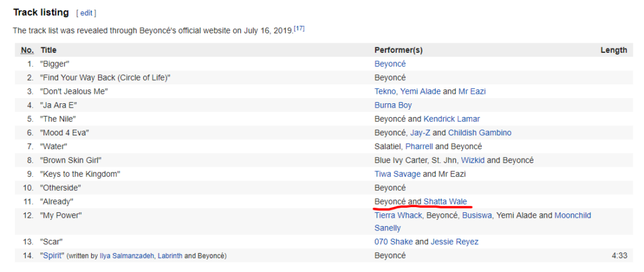
Task: Click the Childish Gambino link
Action: 480,133
